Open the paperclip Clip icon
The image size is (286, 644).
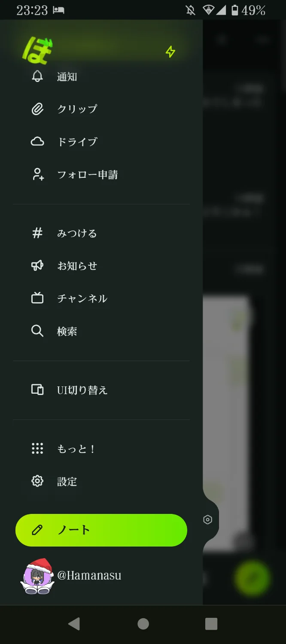click(x=37, y=109)
